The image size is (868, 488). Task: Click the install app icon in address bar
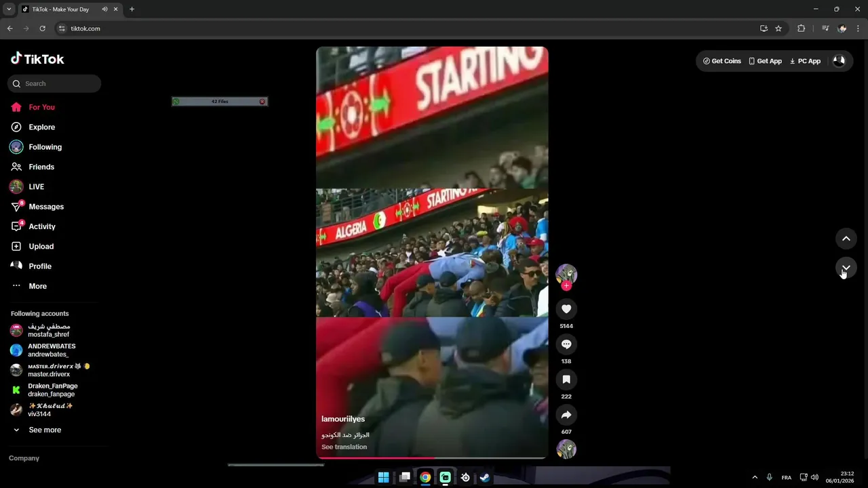764,28
